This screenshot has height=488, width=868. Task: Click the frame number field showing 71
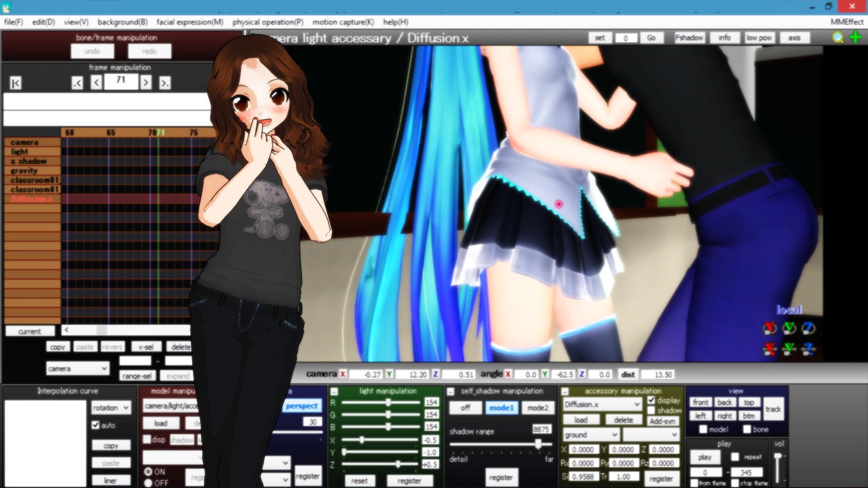pyautogui.click(x=121, y=81)
